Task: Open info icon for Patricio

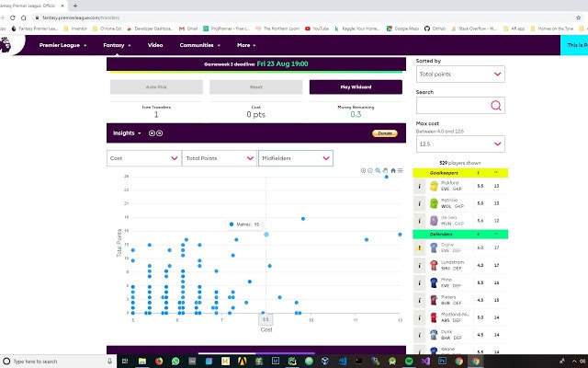Action: point(419,203)
